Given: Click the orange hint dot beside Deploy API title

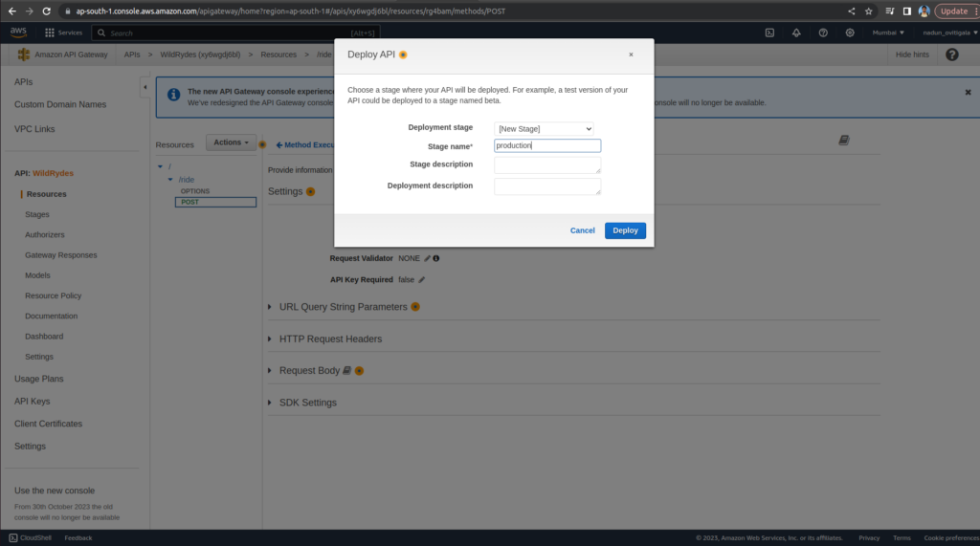Looking at the screenshot, I should click(x=403, y=55).
